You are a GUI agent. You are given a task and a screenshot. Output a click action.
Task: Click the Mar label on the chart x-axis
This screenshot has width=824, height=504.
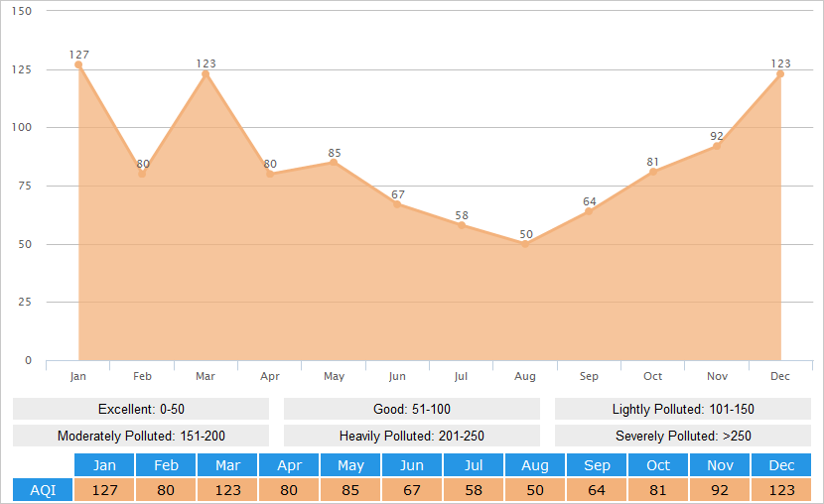[x=206, y=376]
